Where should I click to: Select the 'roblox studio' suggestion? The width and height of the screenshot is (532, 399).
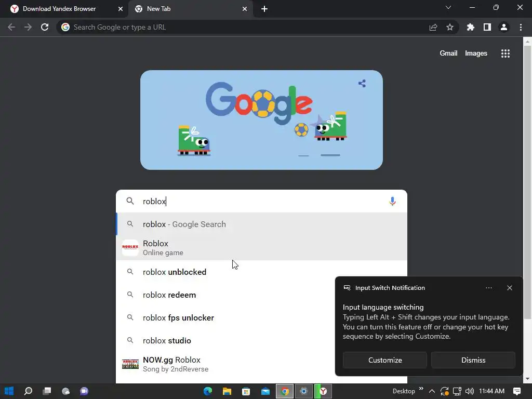point(225,341)
